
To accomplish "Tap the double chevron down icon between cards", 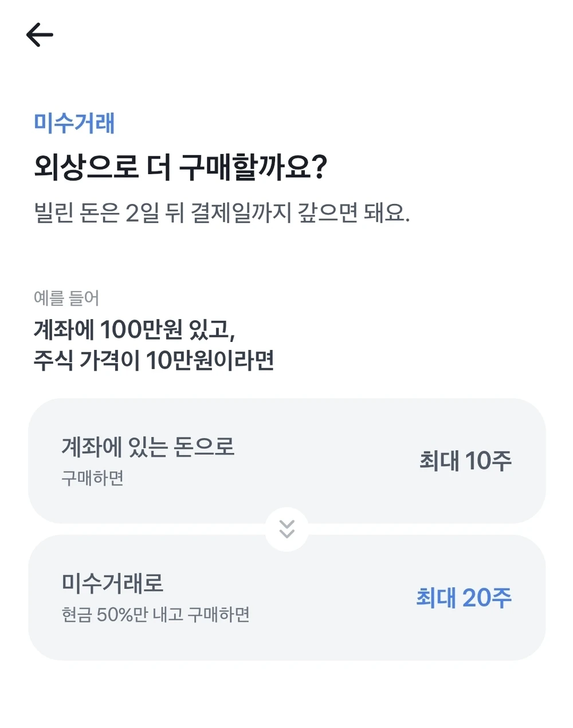I will pyautogui.click(x=286, y=529).
